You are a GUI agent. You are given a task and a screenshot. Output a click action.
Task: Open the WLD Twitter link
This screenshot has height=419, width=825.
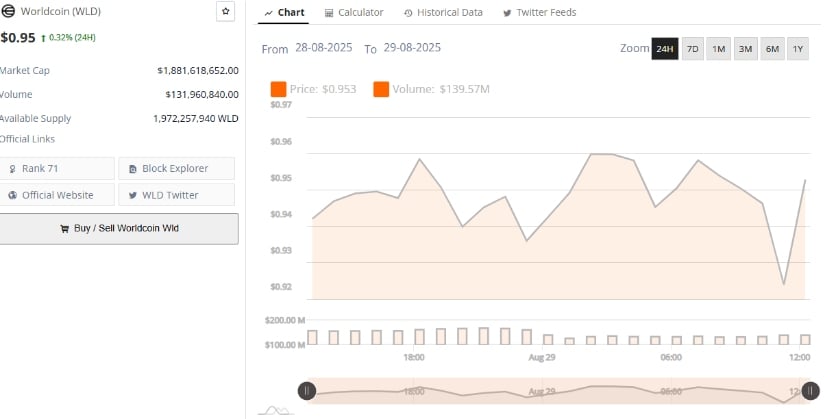tap(176, 195)
